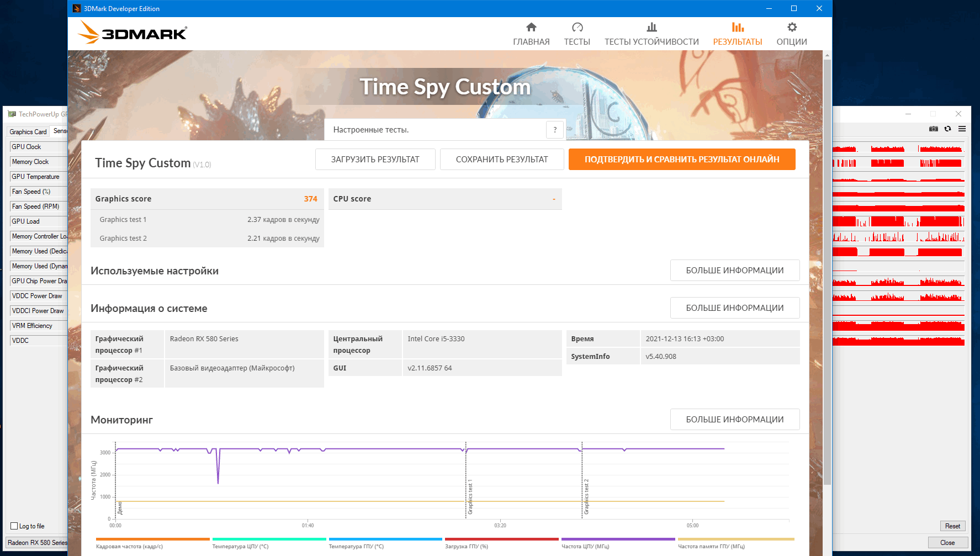The image size is (980, 556).
Task: Click Radeon RX 580 Series GPU value
Action: [x=204, y=339]
